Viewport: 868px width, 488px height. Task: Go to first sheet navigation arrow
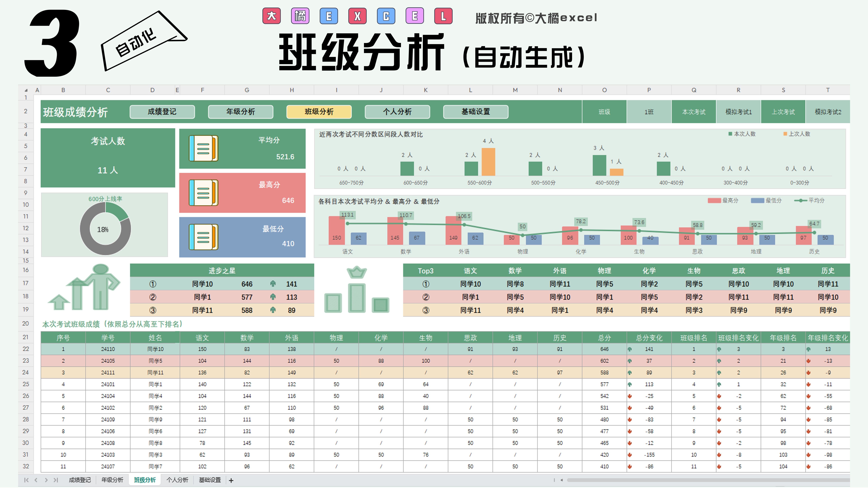tap(26, 480)
